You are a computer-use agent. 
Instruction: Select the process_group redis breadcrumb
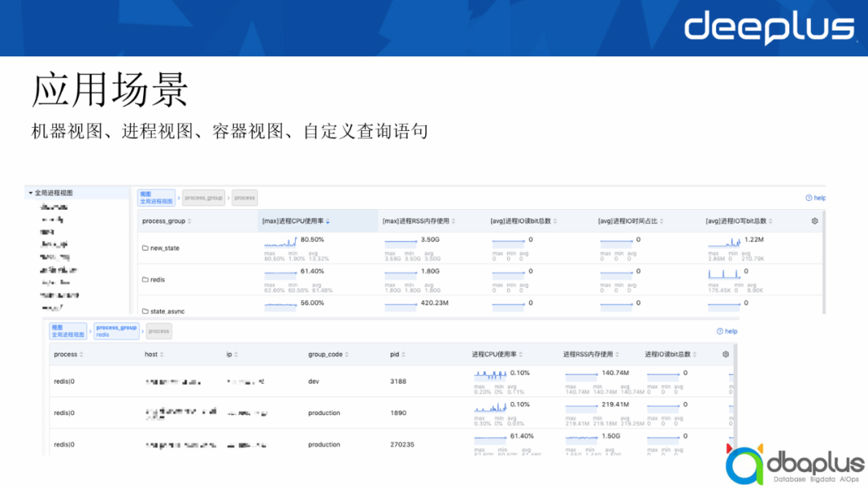point(117,331)
